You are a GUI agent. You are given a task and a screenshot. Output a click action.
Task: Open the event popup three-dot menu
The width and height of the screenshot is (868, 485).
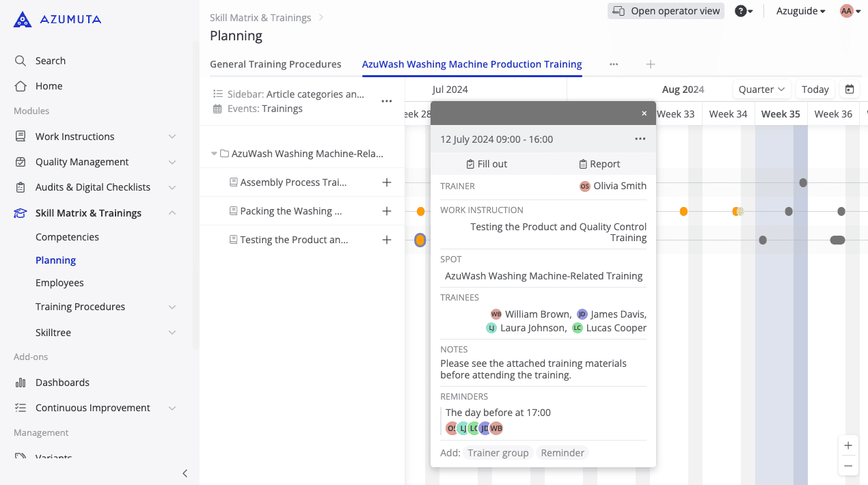pyautogui.click(x=640, y=139)
